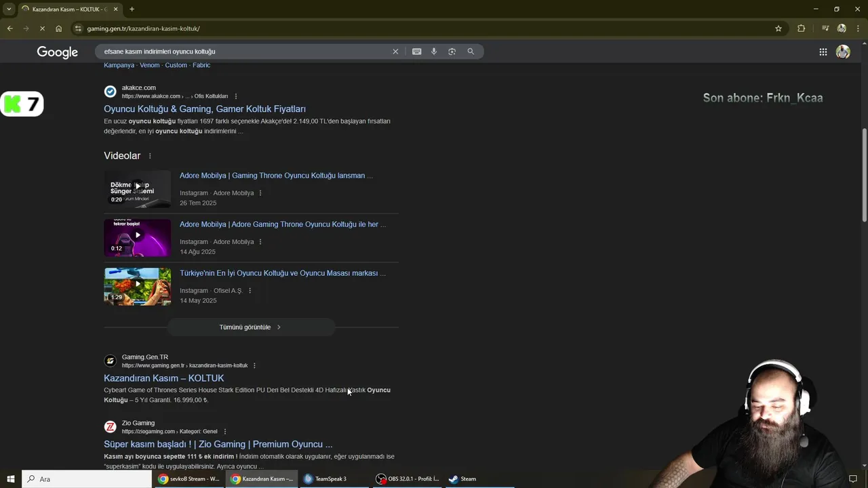Open options for Zio Gaming result
This screenshot has width=868, height=488.
click(x=225, y=432)
